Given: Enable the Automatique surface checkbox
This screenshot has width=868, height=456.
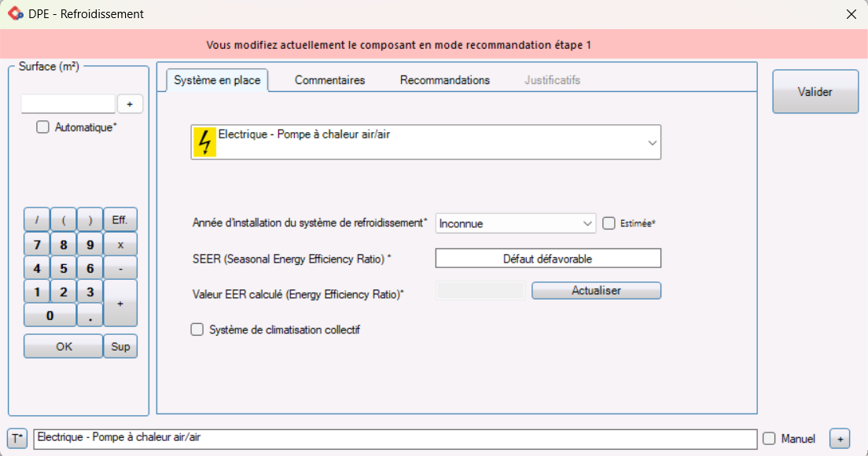Looking at the screenshot, I should click(x=43, y=127).
